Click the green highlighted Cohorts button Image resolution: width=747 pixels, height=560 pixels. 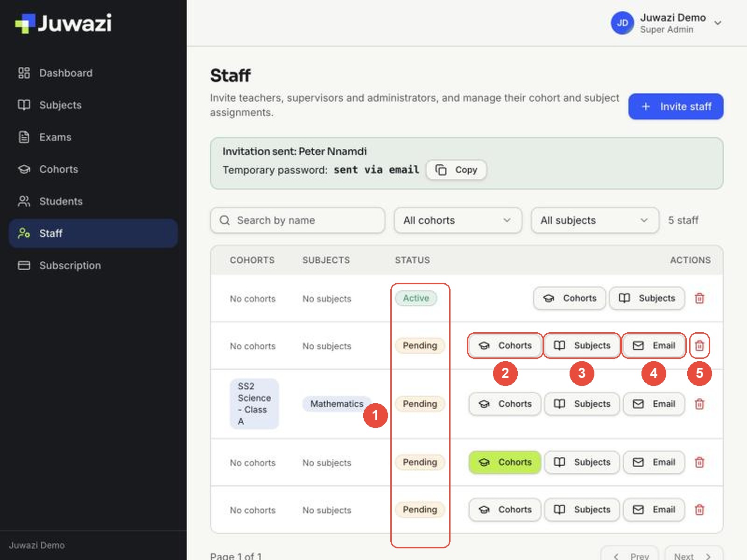click(505, 462)
